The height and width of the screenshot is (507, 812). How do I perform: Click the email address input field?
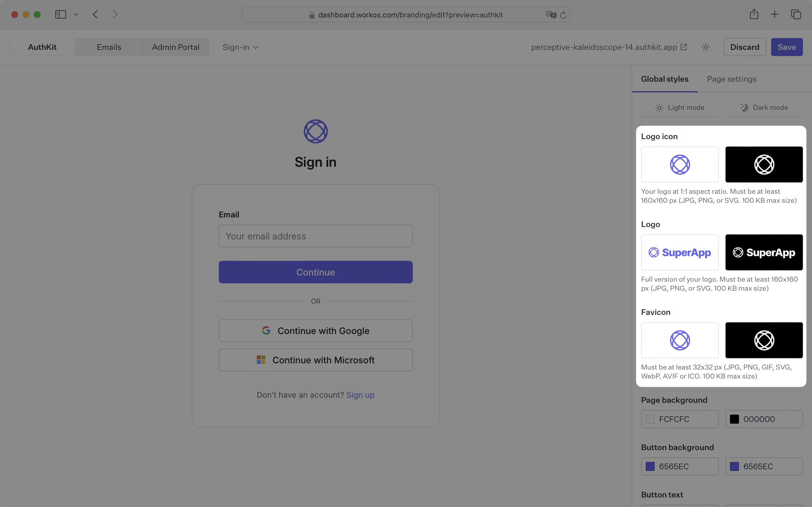[315, 236]
